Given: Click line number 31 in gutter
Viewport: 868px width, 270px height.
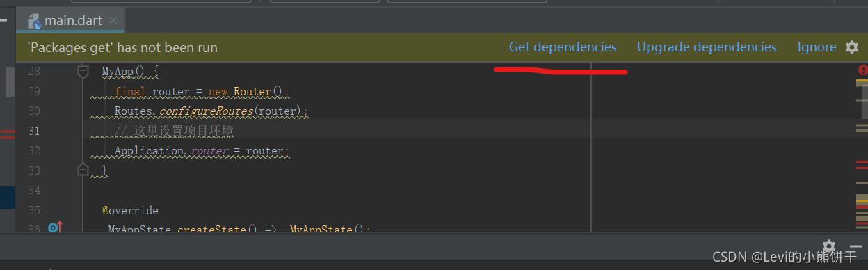Looking at the screenshot, I should [33, 131].
